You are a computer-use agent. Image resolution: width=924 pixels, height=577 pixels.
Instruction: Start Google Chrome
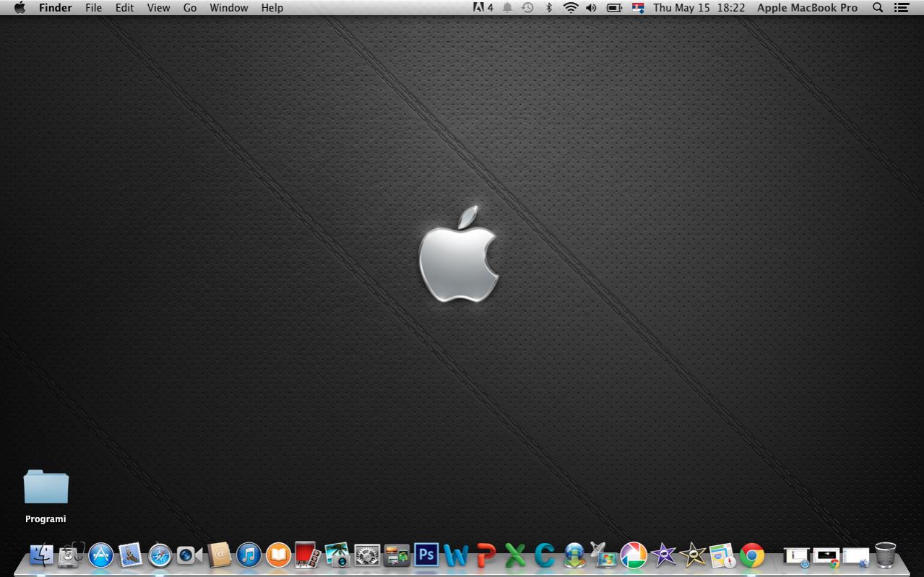(x=753, y=556)
